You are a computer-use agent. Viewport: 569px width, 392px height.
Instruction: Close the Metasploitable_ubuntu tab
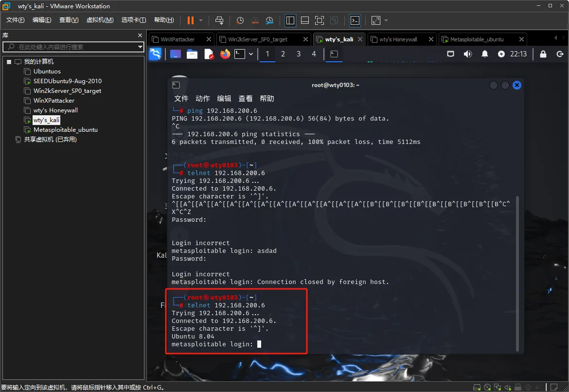pyautogui.click(x=521, y=39)
